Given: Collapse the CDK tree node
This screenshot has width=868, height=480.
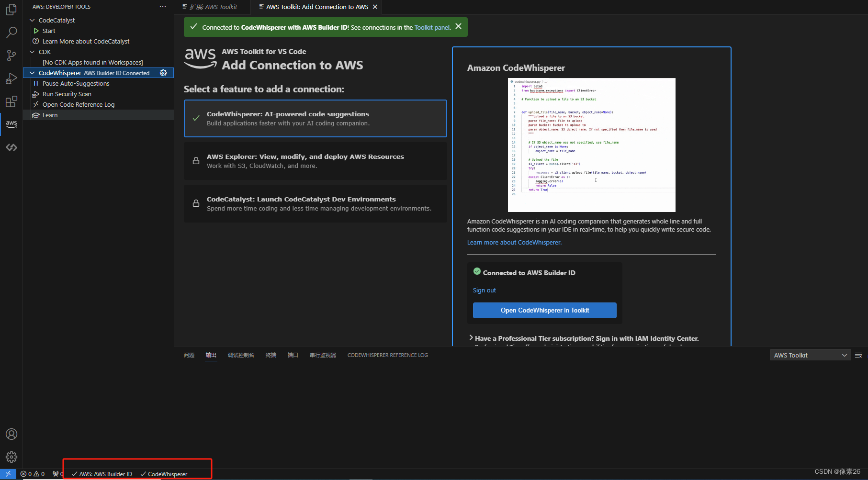Looking at the screenshot, I should click(32, 52).
